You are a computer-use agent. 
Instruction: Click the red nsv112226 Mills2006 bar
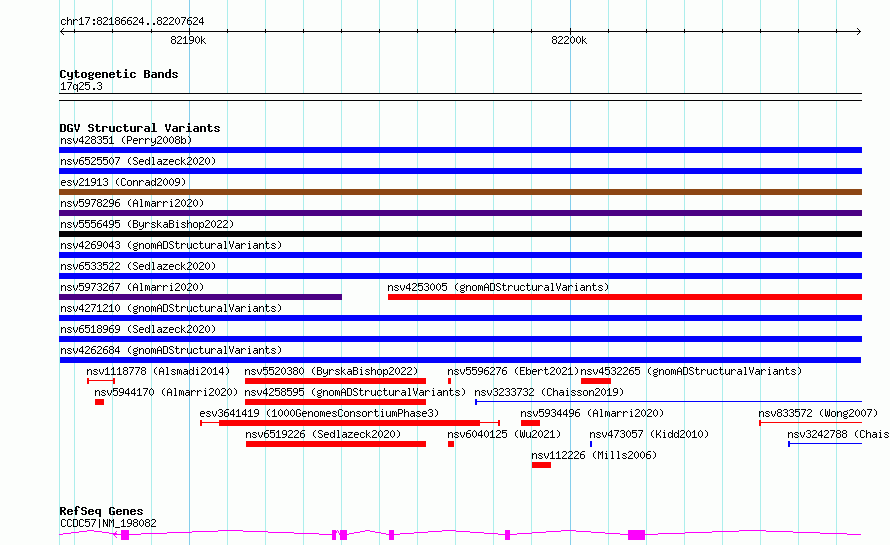coord(541,465)
